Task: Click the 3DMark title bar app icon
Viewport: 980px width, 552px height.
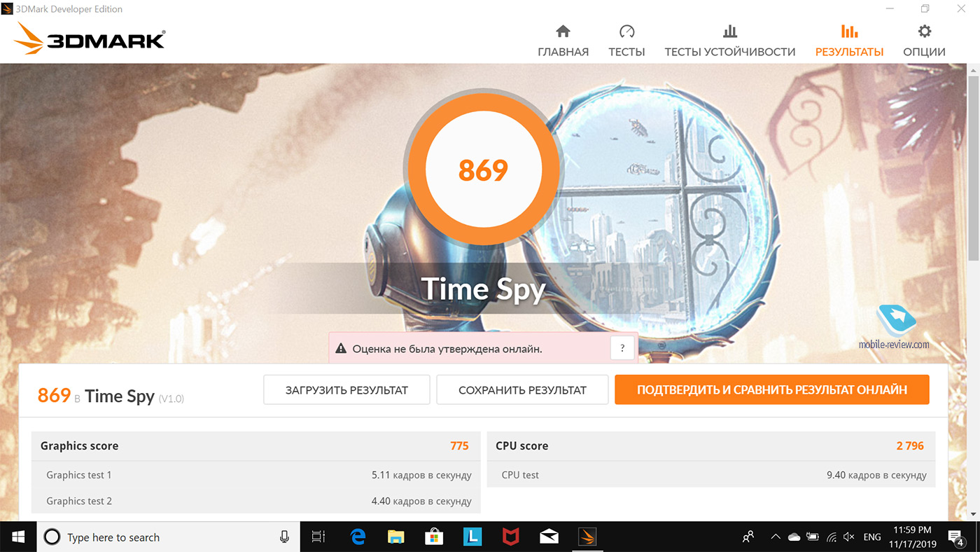Action: point(8,9)
